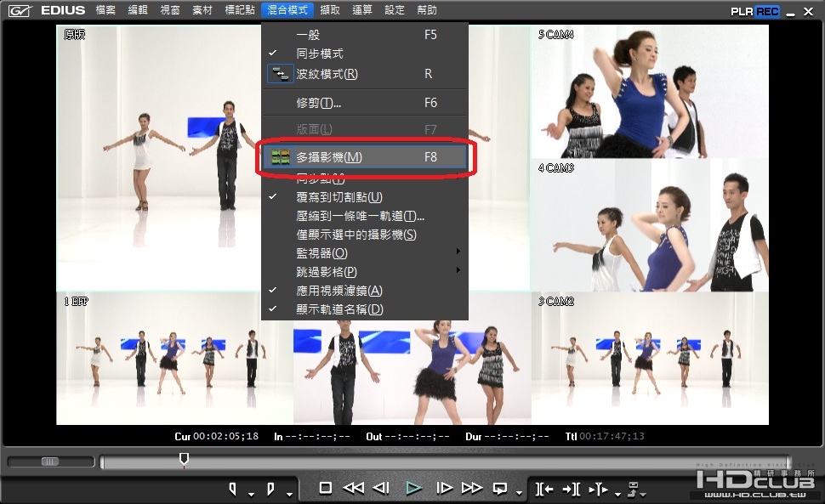
Task: Open the 檔案 menu
Action: pyautogui.click(x=105, y=10)
